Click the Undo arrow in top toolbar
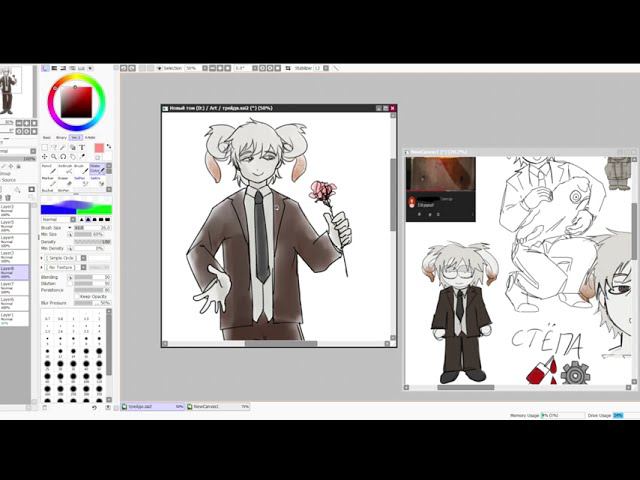This screenshot has width=640, height=480. pos(124,68)
